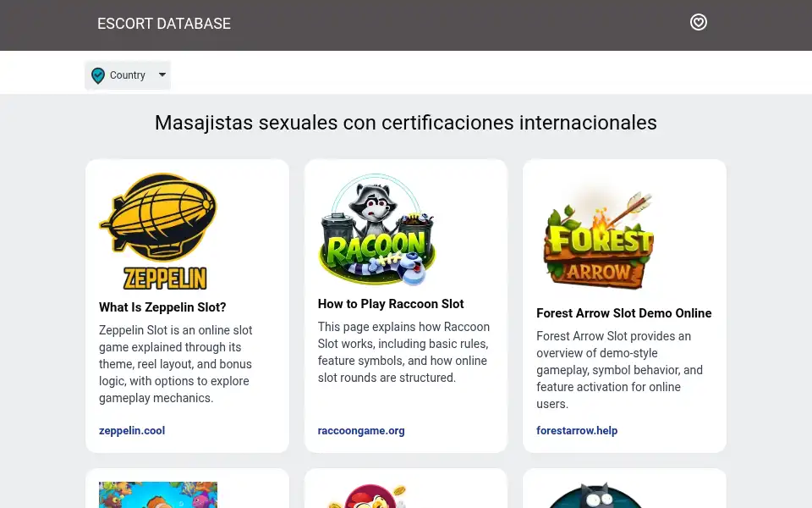The width and height of the screenshot is (812, 508).
Task: Open 'How to Play Raccoon Slot' heading
Action: click(391, 304)
